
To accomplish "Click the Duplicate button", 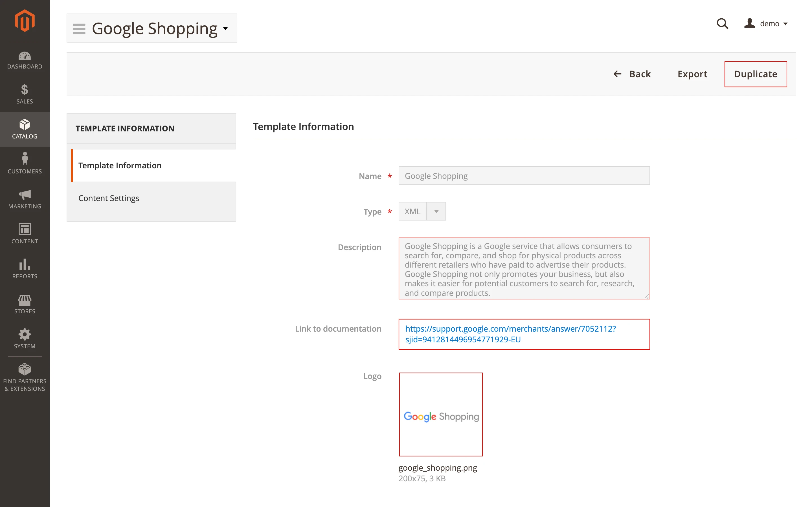I will pos(755,74).
